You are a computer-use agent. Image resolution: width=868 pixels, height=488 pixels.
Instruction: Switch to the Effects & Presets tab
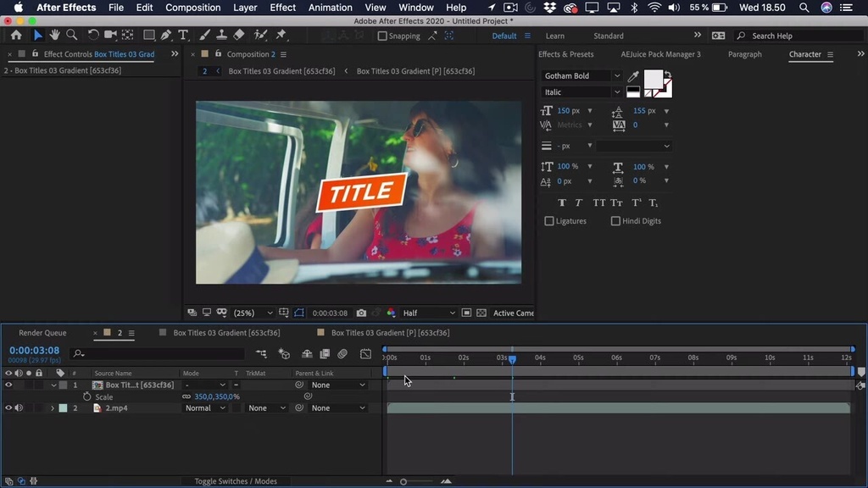pyautogui.click(x=565, y=54)
